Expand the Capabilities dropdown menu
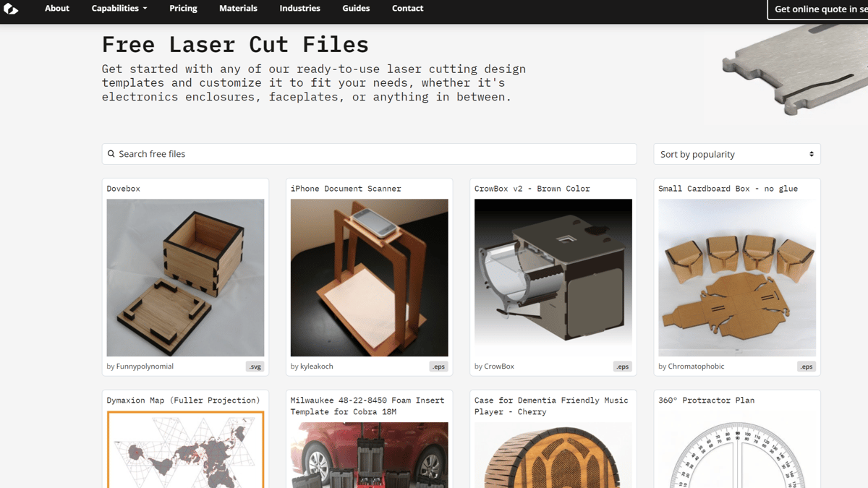This screenshot has height=488, width=868. tap(119, 9)
